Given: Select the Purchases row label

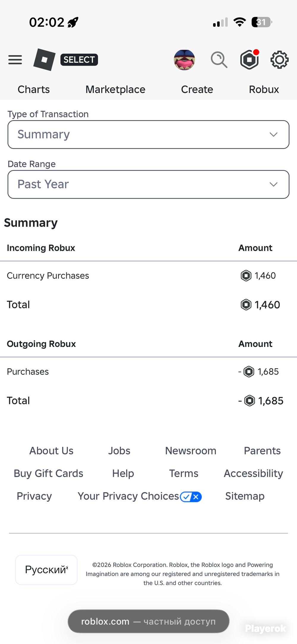Looking at the screenshot, I should [28, 372].
